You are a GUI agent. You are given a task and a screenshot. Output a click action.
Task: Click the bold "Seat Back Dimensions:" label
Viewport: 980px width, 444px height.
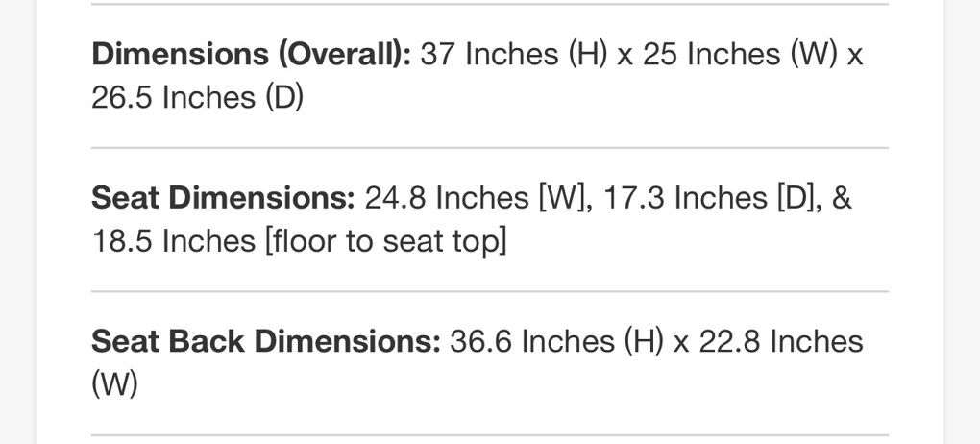(x=265, y=341)
